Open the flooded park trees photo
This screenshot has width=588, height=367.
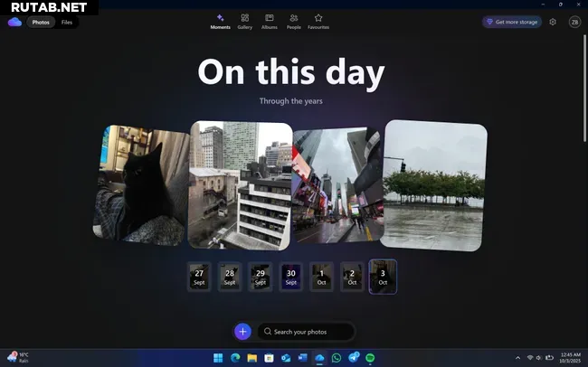click(x=435, y=184)
